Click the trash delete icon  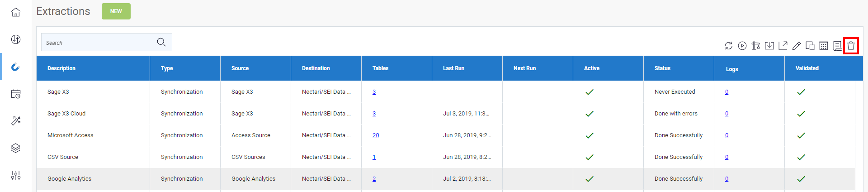(851, 46)
